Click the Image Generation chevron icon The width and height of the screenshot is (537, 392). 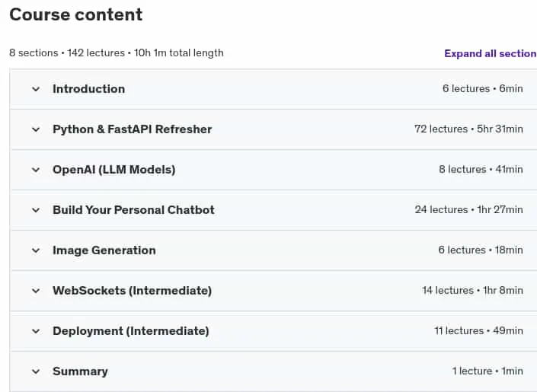pos(36,250)
